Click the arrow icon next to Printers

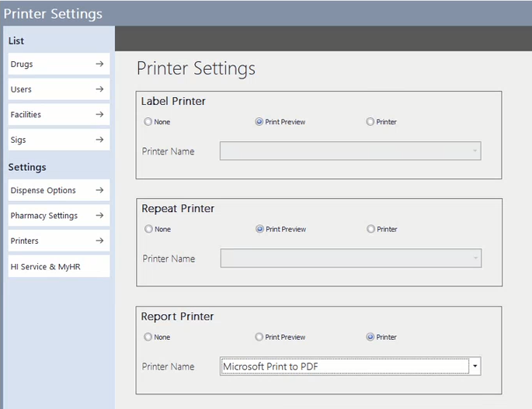click(99, 241)
